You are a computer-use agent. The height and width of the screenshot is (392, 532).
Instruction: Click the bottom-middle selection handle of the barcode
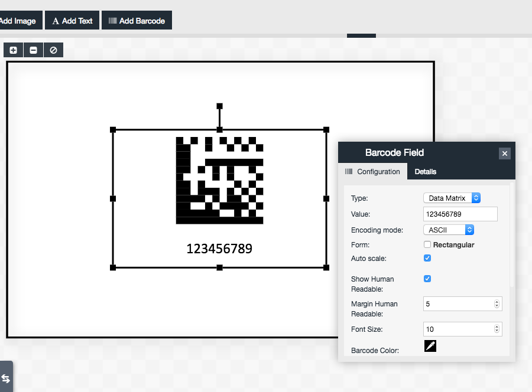pos(219,267)
